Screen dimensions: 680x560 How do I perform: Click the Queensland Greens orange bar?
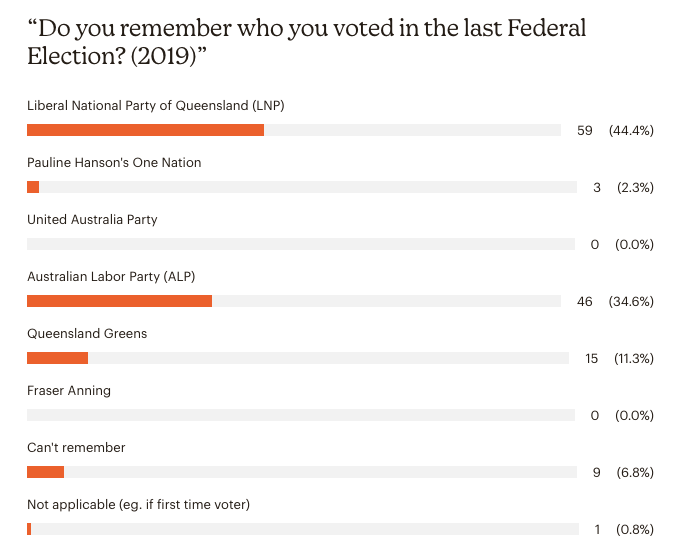(x=57, y=358)
